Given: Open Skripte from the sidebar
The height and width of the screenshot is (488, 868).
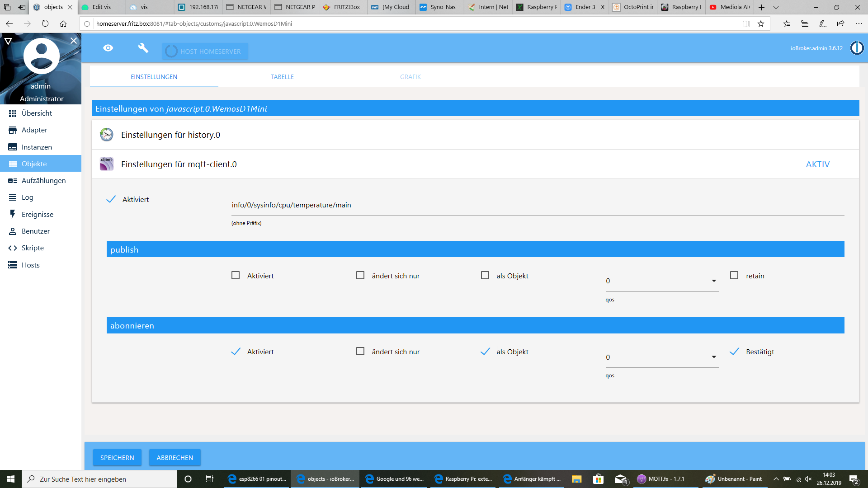Looking at the screenshot, I should pos(33,248).
